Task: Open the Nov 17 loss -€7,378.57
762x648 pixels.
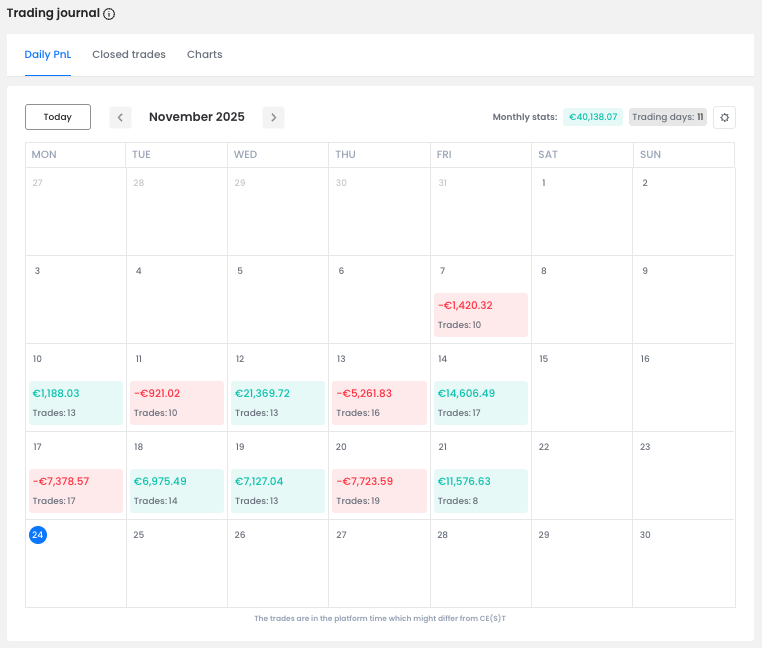Action: 76,490
